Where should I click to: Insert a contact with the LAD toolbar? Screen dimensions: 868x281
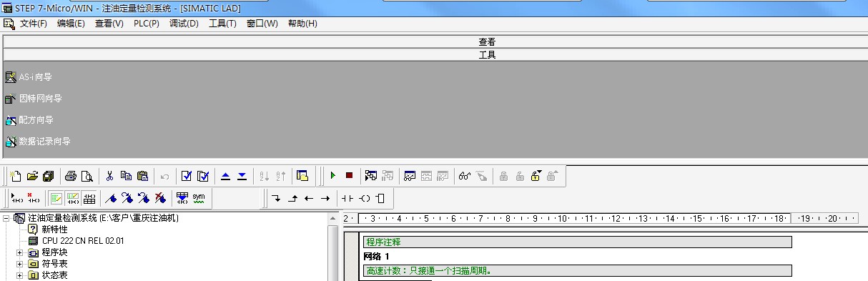(x=347, y=198)
